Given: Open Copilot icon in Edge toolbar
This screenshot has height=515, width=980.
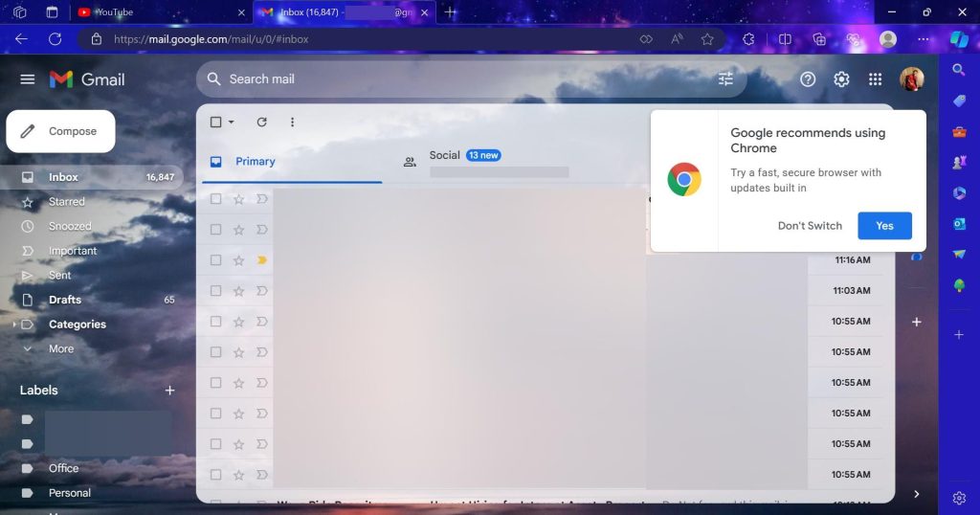Looking at the screenshot, I should pyautogui.click(x=959, y=38).
